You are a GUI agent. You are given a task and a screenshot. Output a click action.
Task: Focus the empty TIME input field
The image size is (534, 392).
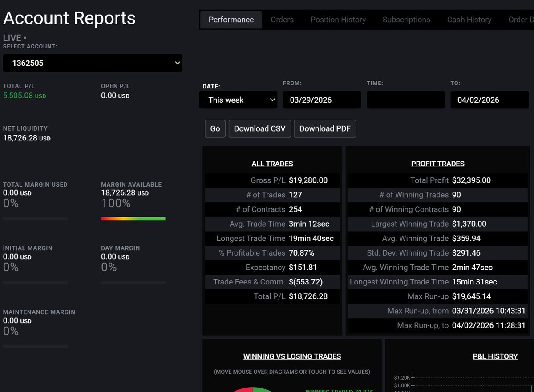405,100
